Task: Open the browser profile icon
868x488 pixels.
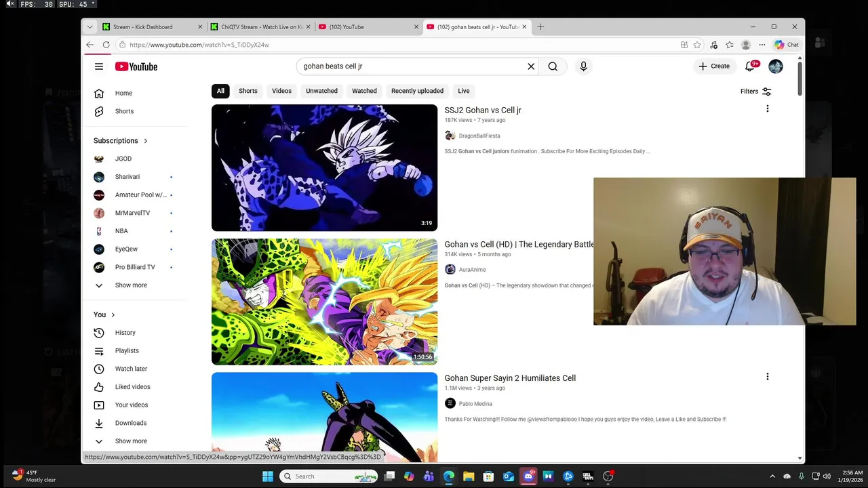Action: click(x=746, y=45)
